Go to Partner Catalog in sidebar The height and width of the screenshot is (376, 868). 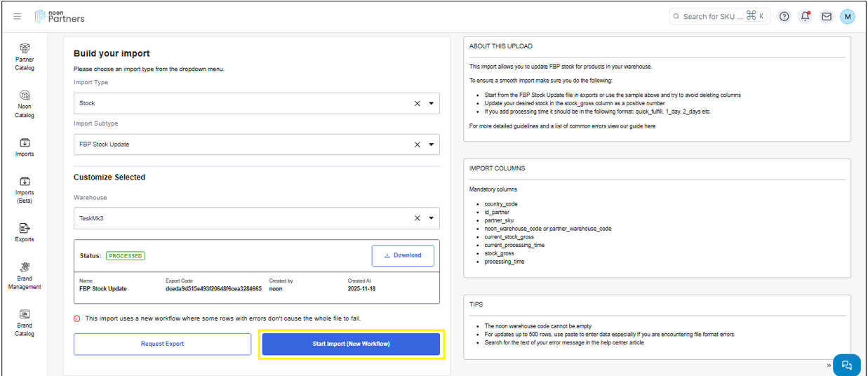(x=25, y=56)
